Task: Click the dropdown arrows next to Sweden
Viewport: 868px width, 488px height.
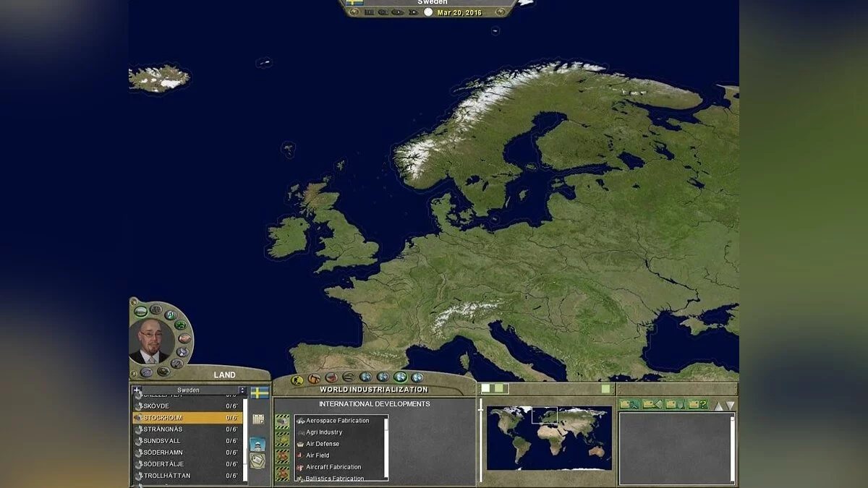Action: [243, 390]
